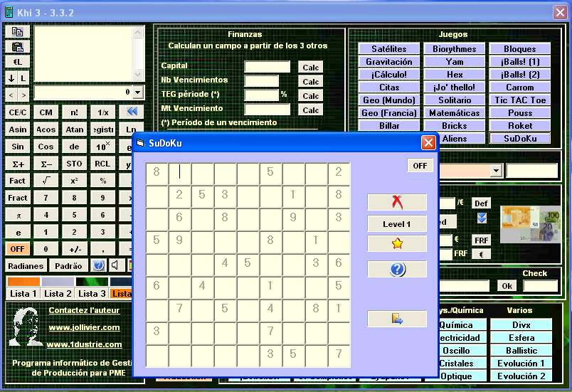The width and height of the screenshot is (572, 392).
Task: Open the calculator display dropdown arrow
Action: click(x=138, y=92)
